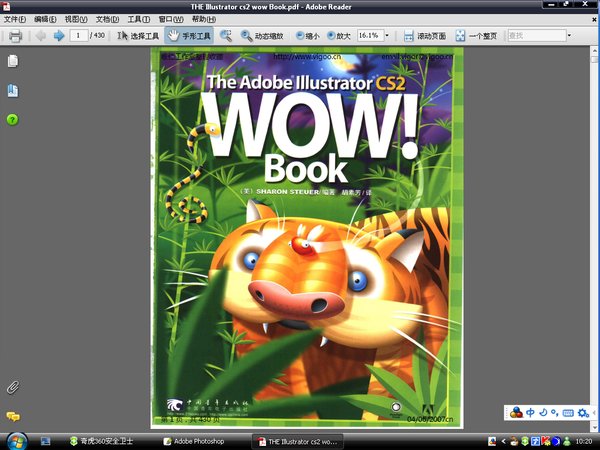Open the 帮助(H) menu

click(x=204, y=19)
